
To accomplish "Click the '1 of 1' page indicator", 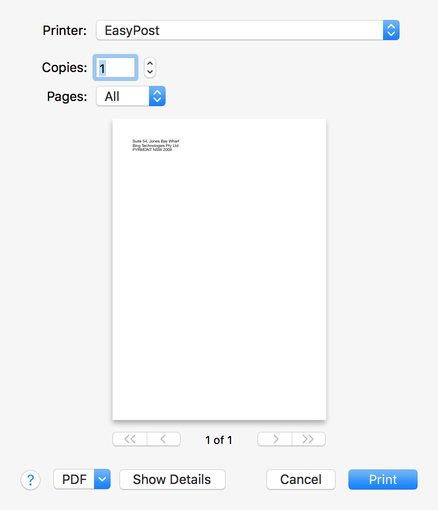I will coord(218,440).
